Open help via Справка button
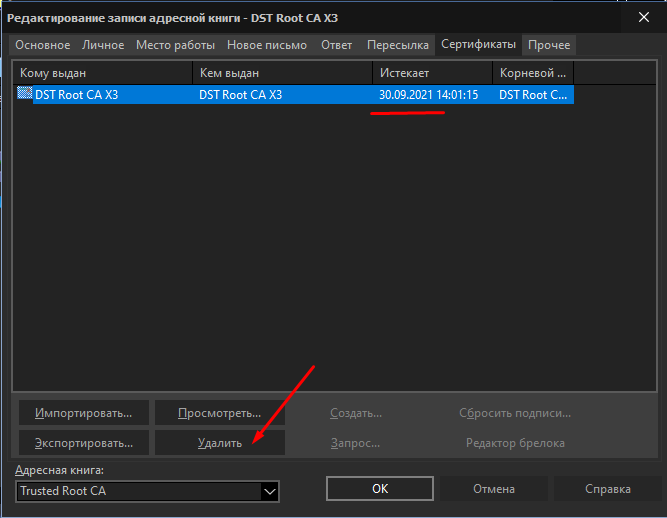 607,489
